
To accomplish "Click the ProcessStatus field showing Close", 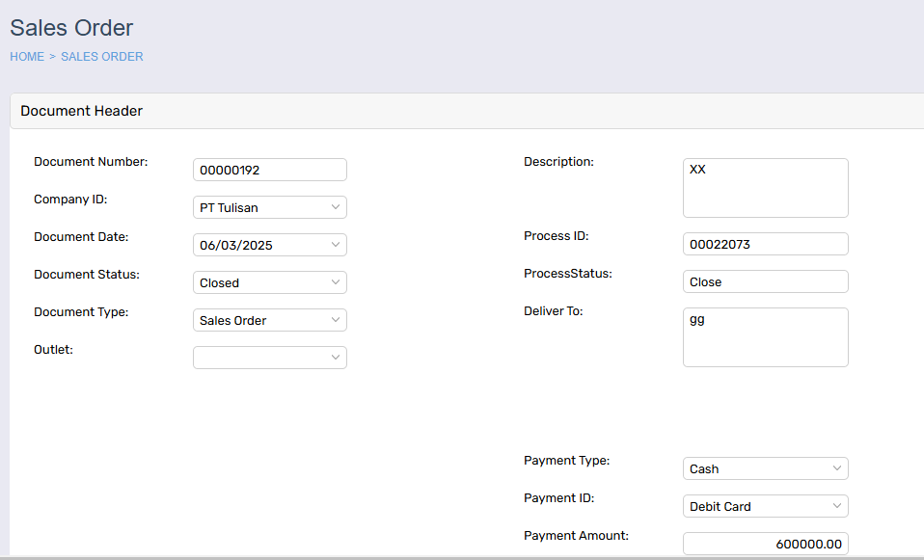I will coord(766,281).
